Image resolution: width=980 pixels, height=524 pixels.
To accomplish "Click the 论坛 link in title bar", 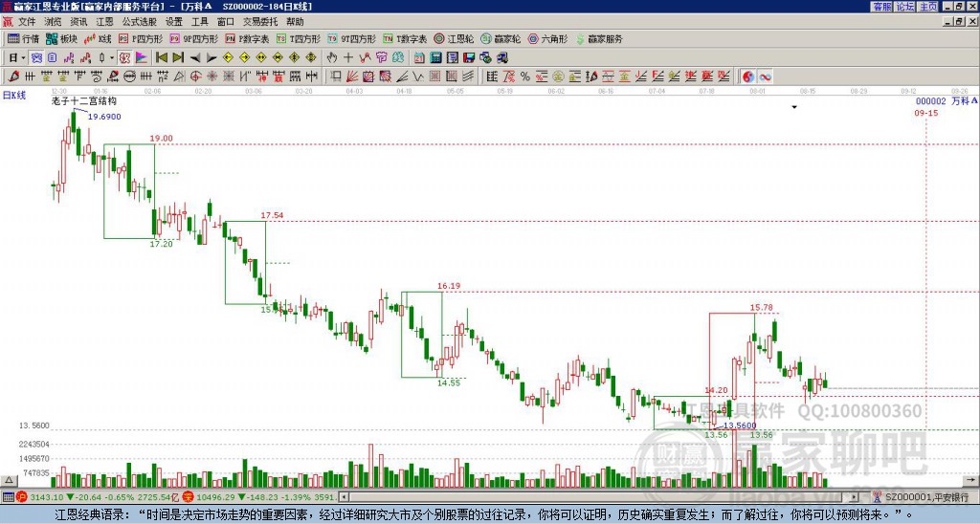I will tap(905, 7).
